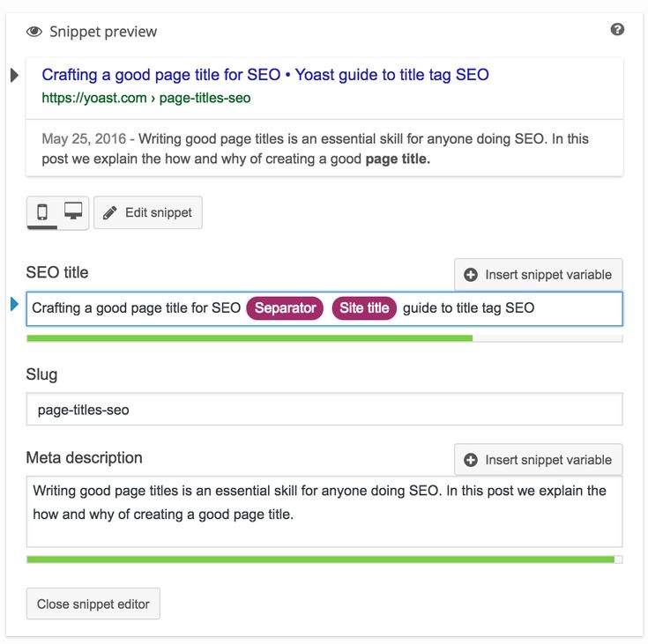Click inside the Meta description text area
This screenshot has height=644, width=648.
(324, 512)
